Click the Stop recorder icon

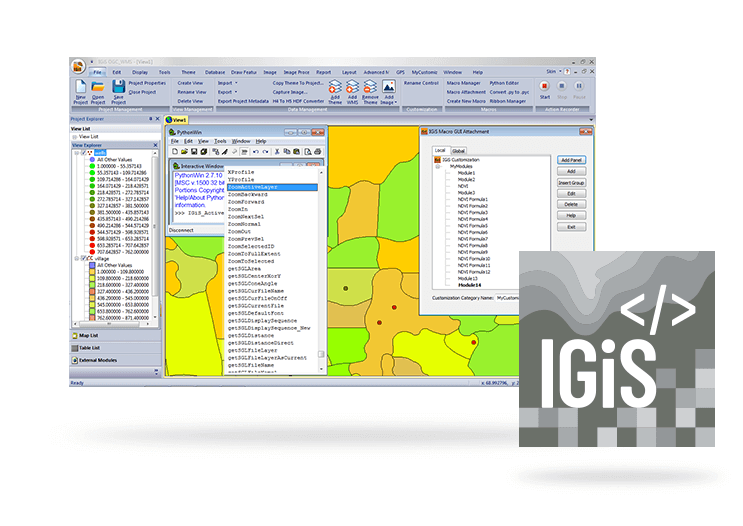point(562,86)
